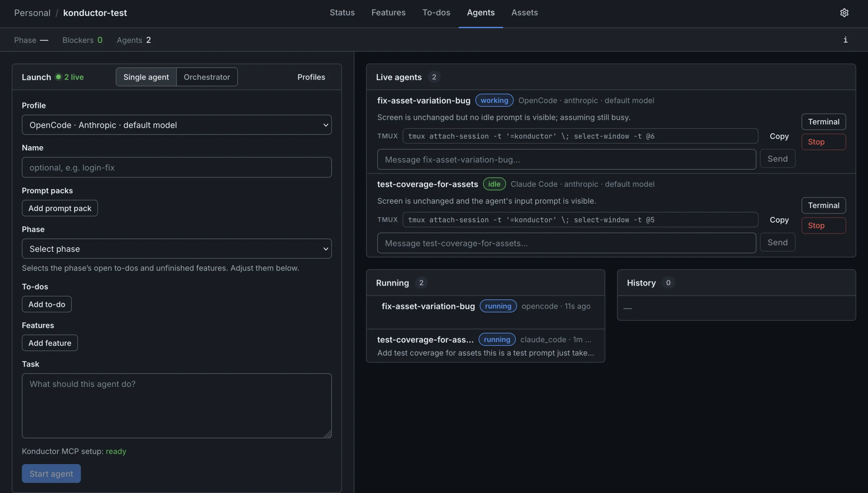Click the info icon in the status bar
Viewport: 868px width, 493px height.
[845, 40]
